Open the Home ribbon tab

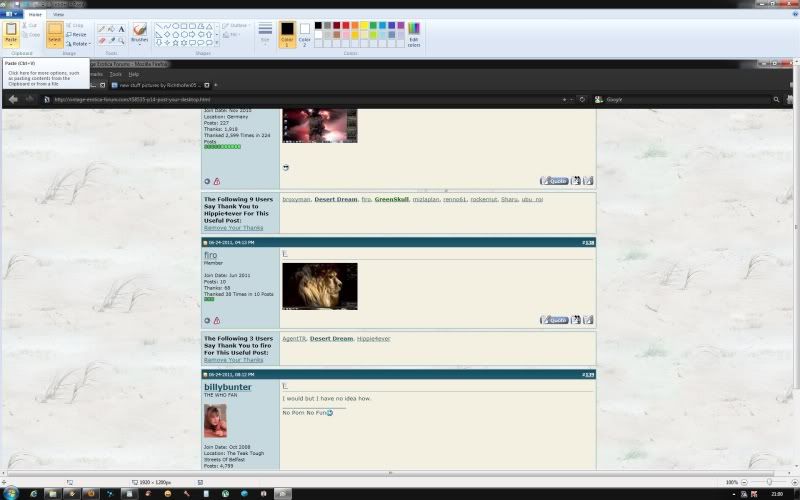(36, 15)
